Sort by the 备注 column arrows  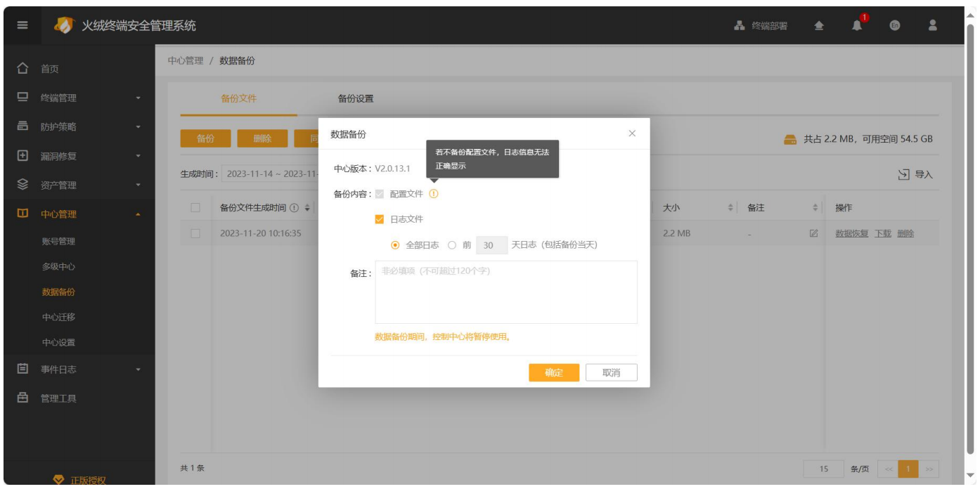(x=814, y=208)
